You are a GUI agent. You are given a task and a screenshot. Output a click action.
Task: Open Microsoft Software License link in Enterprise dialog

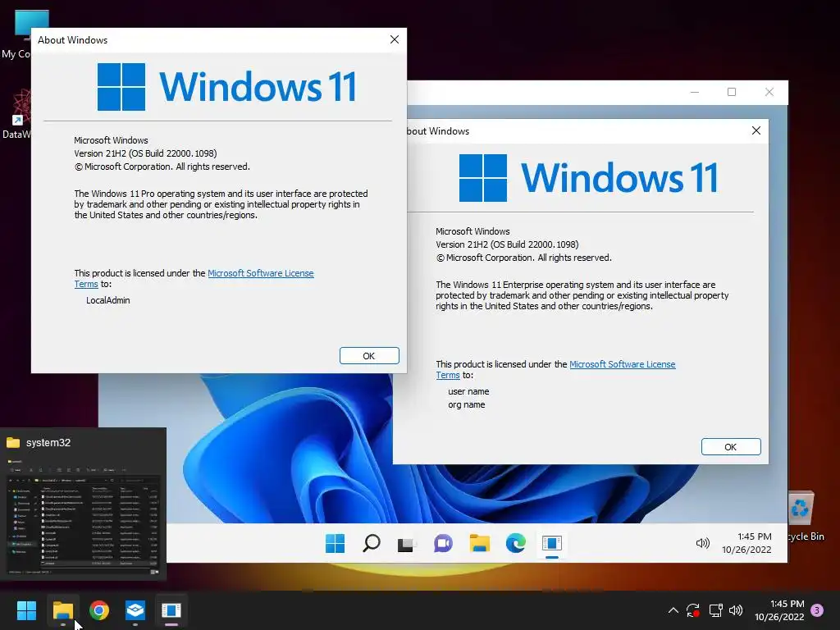pos(622,364)
